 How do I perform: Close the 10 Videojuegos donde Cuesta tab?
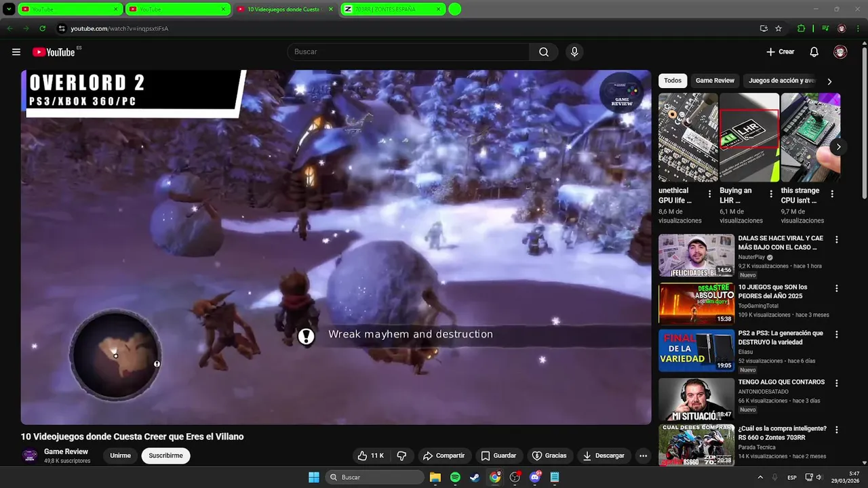point(331,9)
